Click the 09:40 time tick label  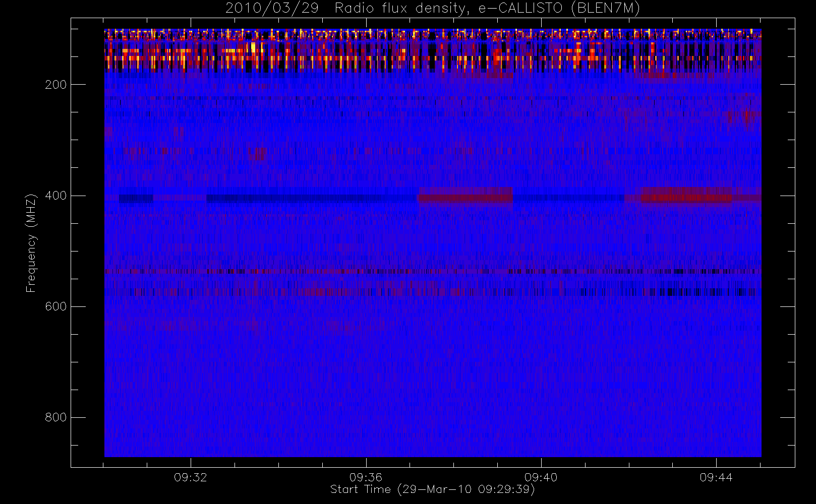[541, 477]
